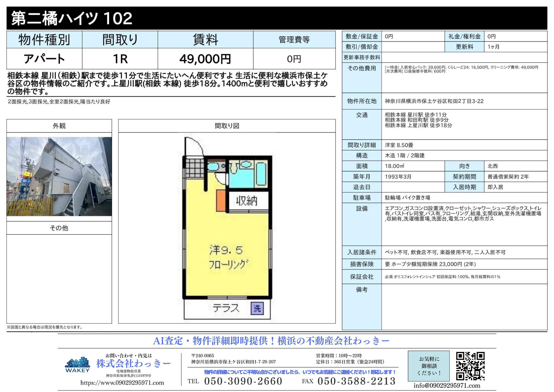This screenshot has height=392, width=554.
Task: Click the 間取り図 section header
Action: click(227, 126)
